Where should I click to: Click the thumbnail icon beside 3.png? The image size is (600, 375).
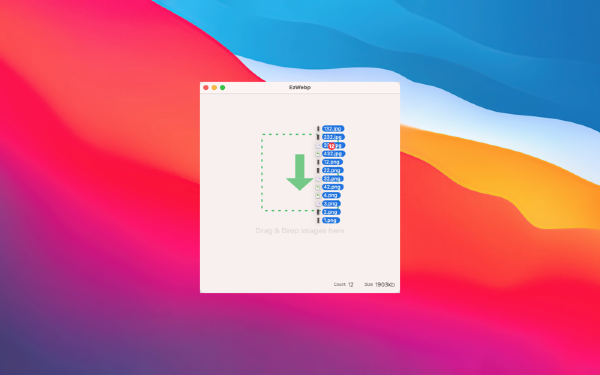click(x=318, y=204)
